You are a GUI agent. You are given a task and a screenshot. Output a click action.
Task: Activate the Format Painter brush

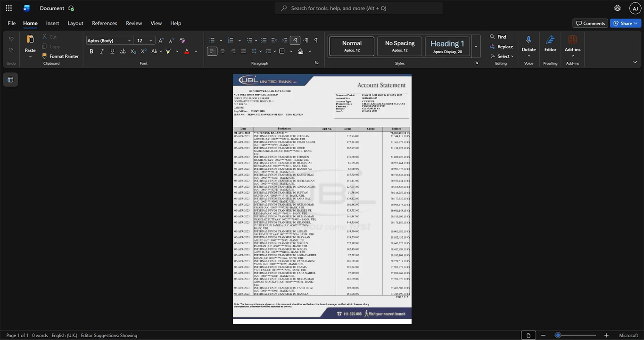click(x=60, y=56)
